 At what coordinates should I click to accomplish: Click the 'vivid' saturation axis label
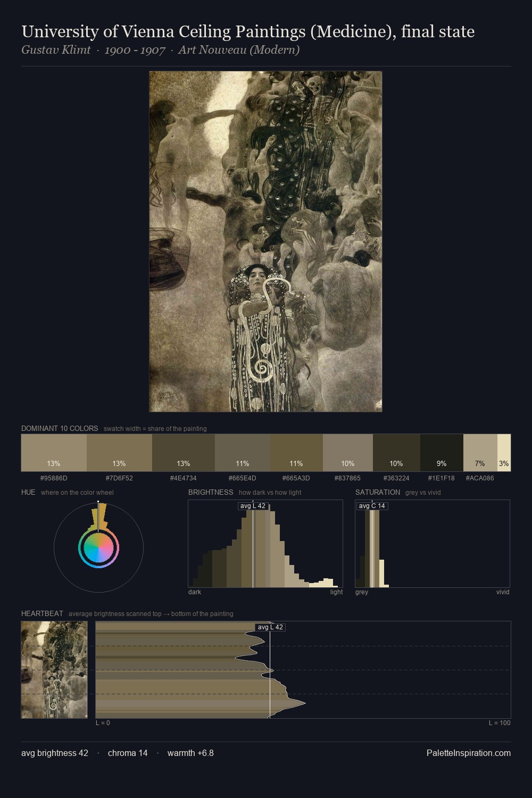[x=503, y=592]
